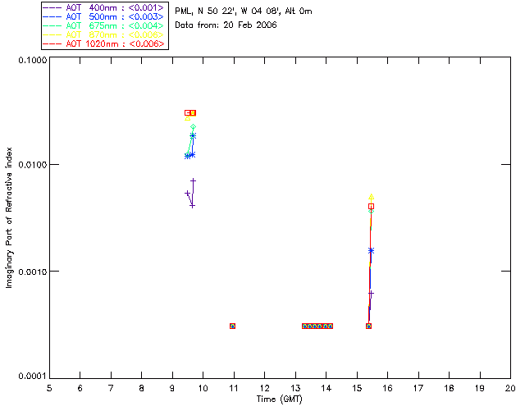Click the 0.0010 y-axis tick label
The height and width of the screenshot is (420, 525).
point(33,272)
